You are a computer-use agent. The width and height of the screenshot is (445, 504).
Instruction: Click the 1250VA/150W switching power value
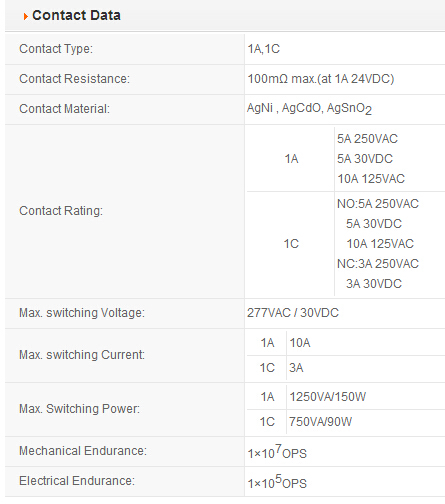(328, 397)
